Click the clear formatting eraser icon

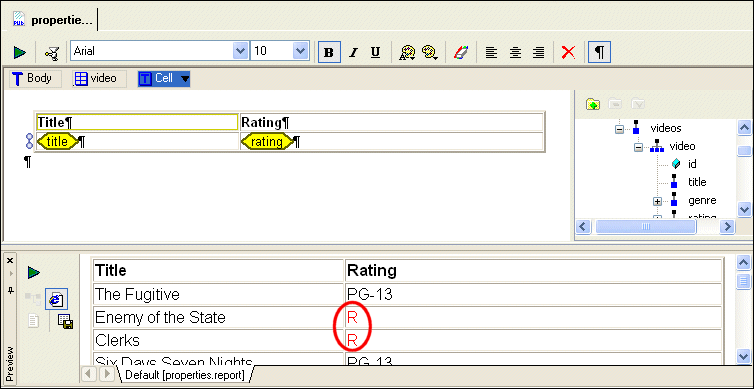(x=460, y=52)
